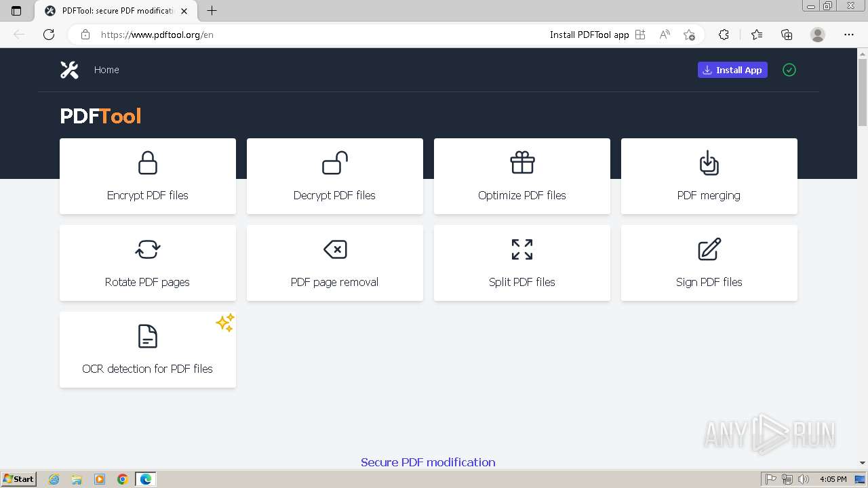Open the Sign PDF files tool
Image resolution: width=868 pixels, height=488 pixels.
pos(709,263)
